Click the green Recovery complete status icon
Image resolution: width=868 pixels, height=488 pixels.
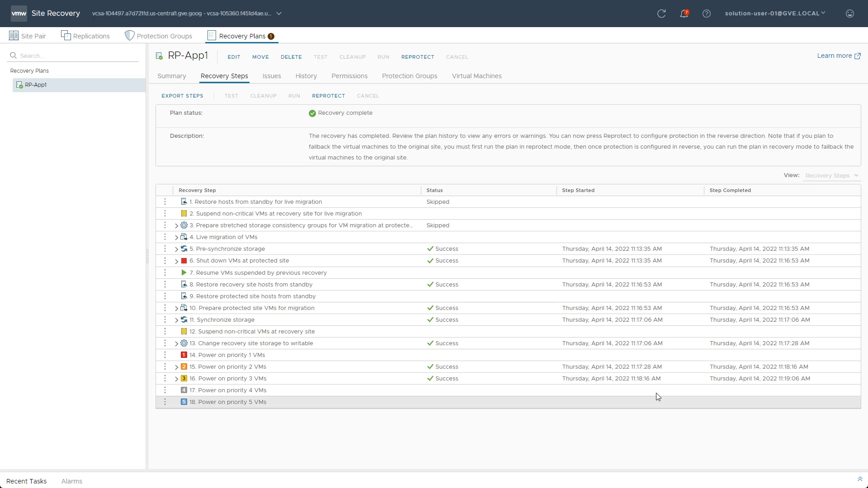click(312, 113)
